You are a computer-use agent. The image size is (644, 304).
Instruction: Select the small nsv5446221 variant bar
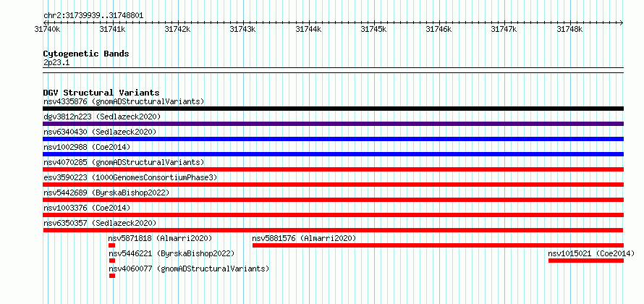click(112, 261)
